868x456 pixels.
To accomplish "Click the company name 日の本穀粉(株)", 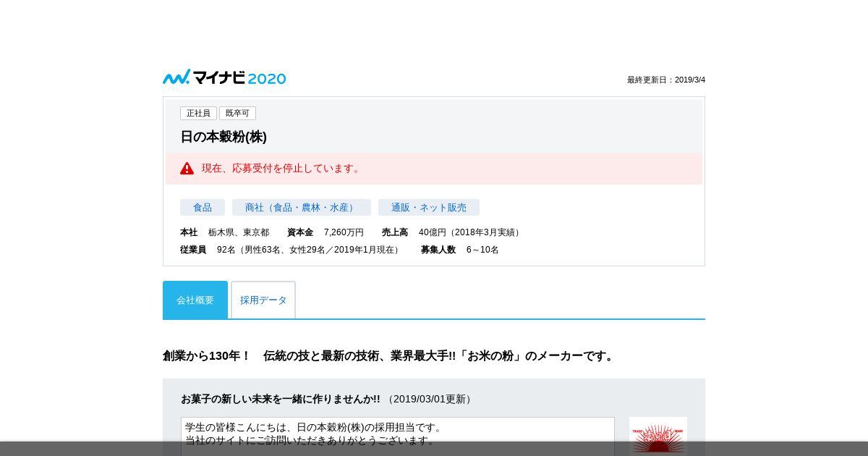I will pos(224,137).
